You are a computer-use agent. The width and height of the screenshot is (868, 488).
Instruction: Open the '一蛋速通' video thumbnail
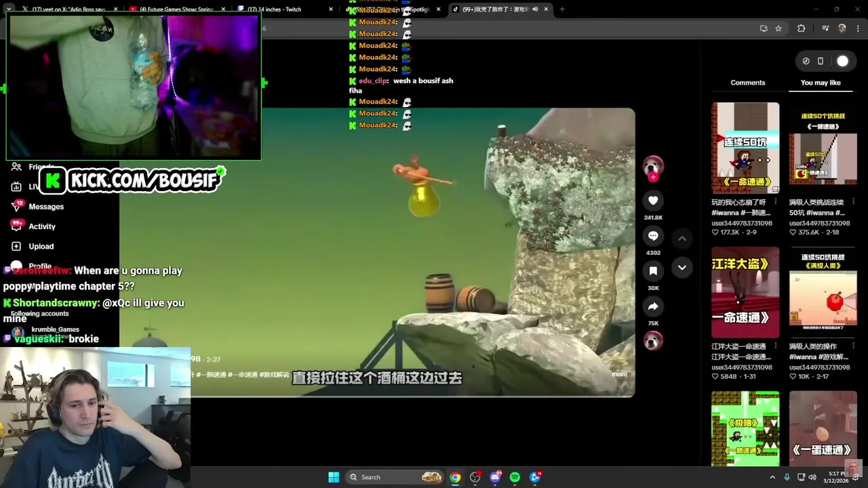(823, 428)
